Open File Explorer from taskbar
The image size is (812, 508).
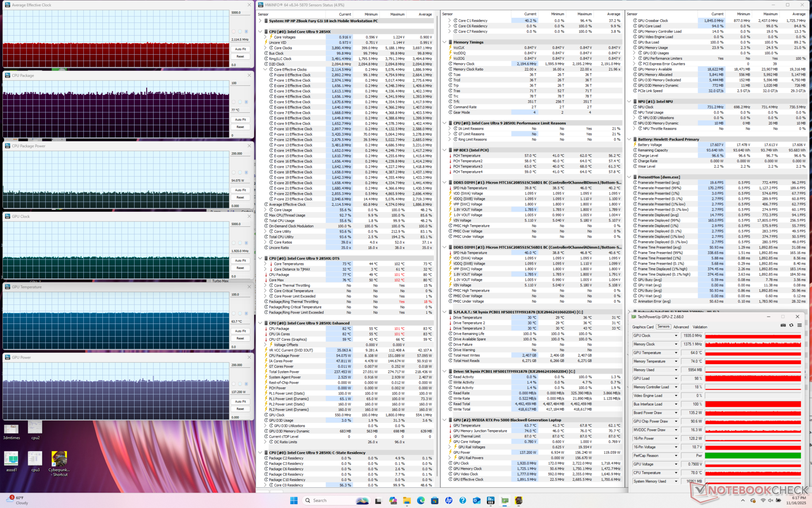[407, 500]
